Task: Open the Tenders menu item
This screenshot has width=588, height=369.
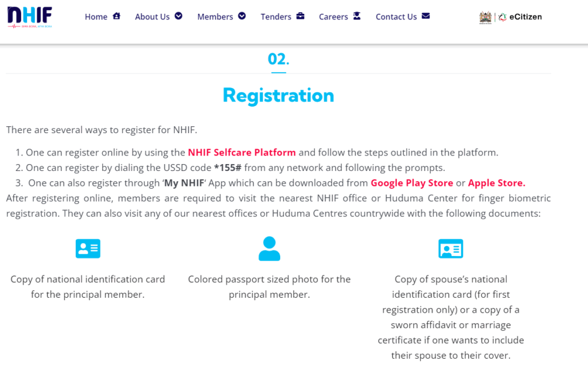Action: (x=276, y=17)
